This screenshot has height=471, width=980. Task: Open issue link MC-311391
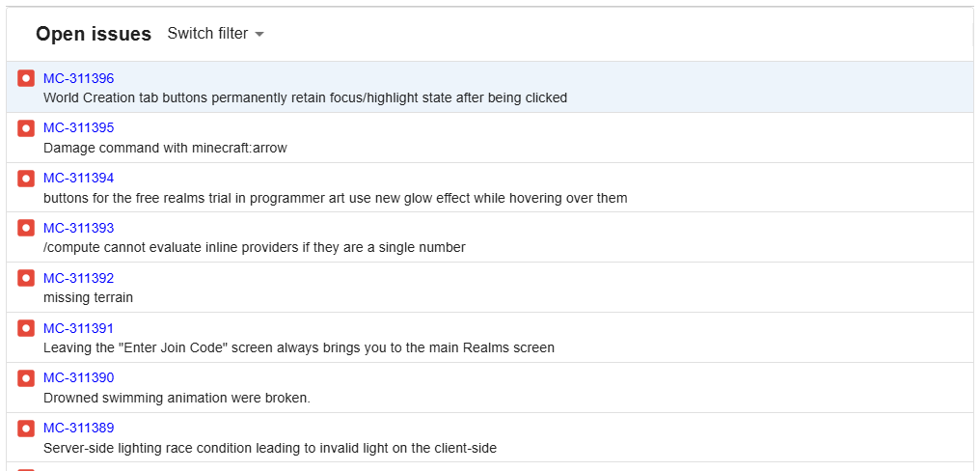pos(79,328)
